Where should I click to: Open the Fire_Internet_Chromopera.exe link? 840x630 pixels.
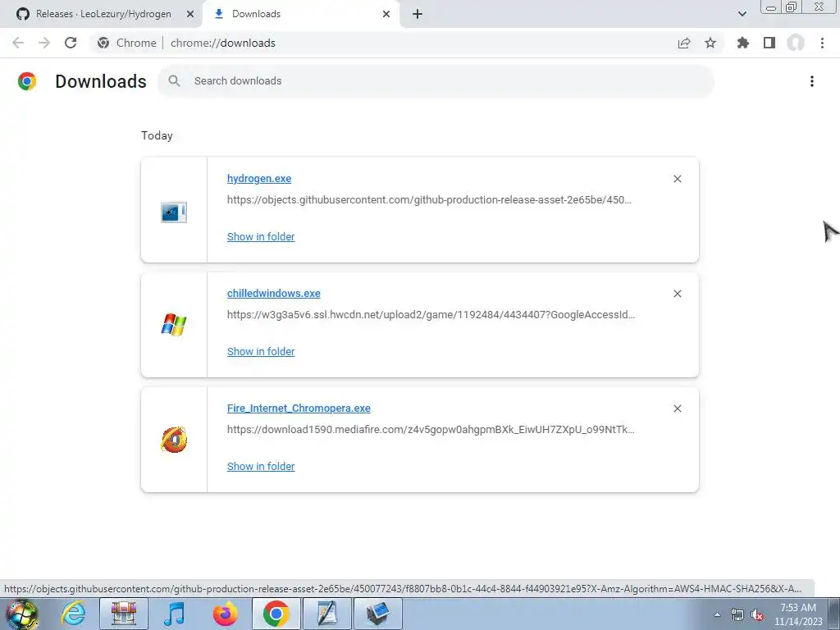(x=299, y=409)
